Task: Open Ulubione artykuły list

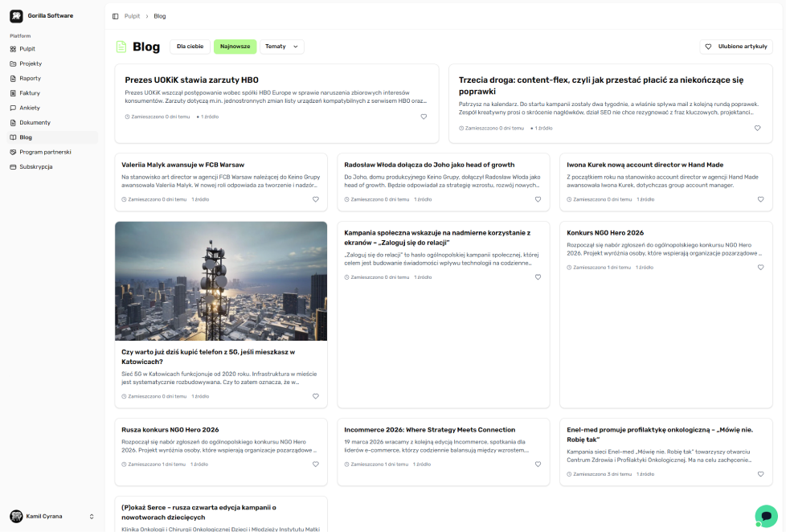Action: (736, 47)
